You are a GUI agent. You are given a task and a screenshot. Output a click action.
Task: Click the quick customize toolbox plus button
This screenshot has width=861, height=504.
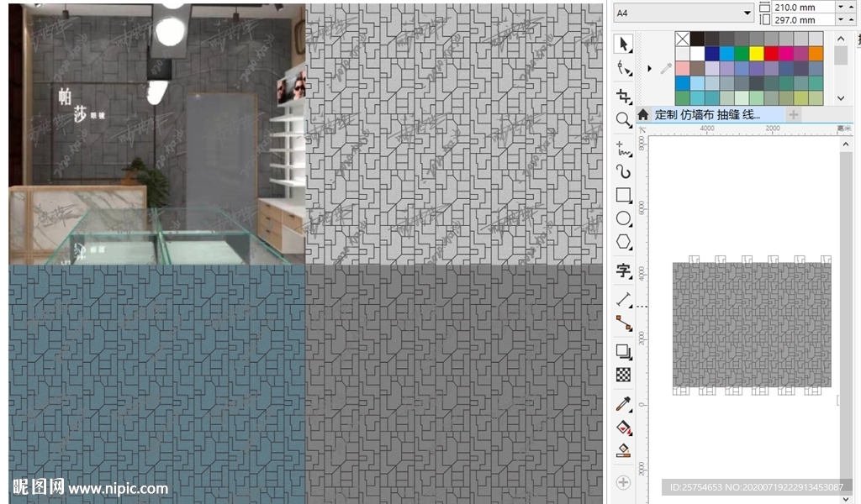pyautogui.click(x=623, y=482)
